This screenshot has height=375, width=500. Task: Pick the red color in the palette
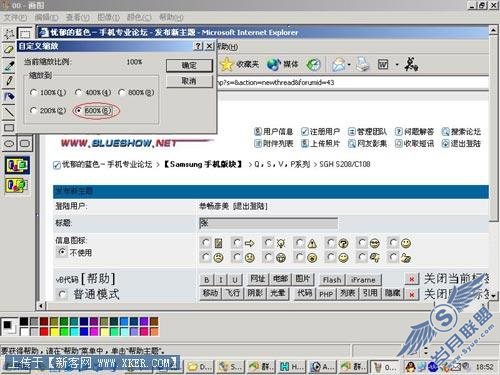(x=44, y=331)
